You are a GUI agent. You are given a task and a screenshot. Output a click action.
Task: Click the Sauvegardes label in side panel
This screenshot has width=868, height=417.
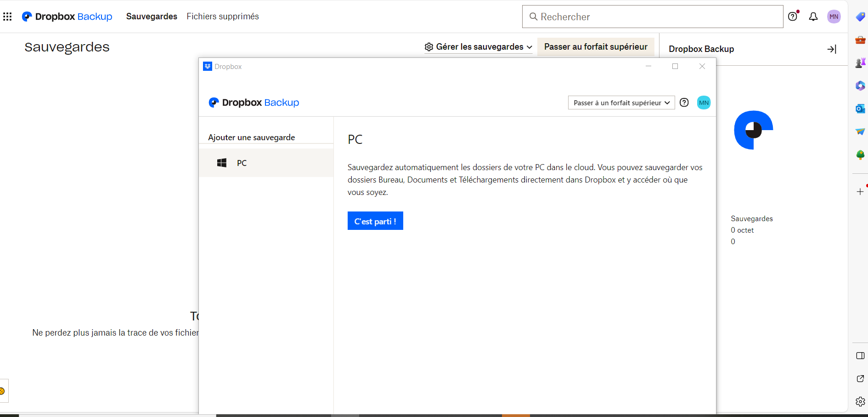point(752,219)
